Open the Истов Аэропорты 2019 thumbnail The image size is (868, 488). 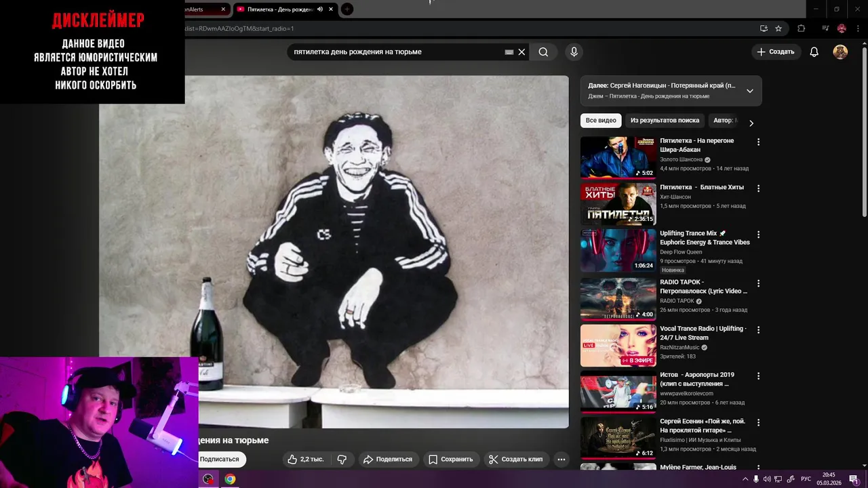coord(618,392)
